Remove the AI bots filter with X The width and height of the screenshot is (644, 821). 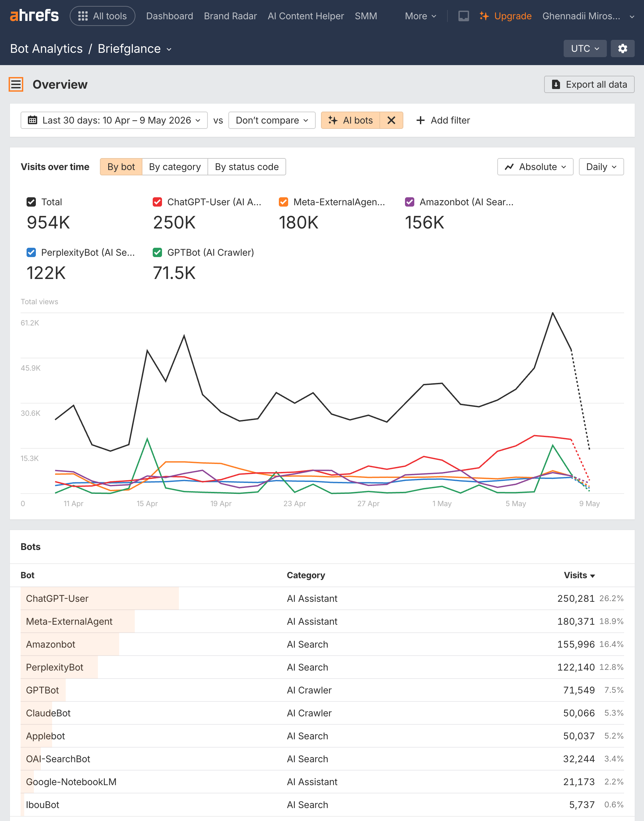coord(391,120)
